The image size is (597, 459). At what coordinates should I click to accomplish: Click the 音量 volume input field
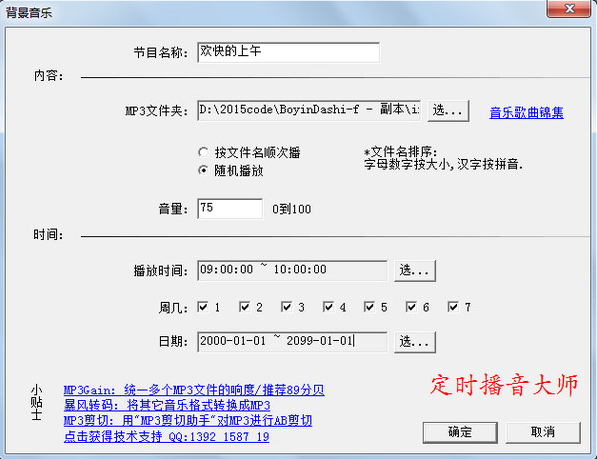[x=230, y=209]
